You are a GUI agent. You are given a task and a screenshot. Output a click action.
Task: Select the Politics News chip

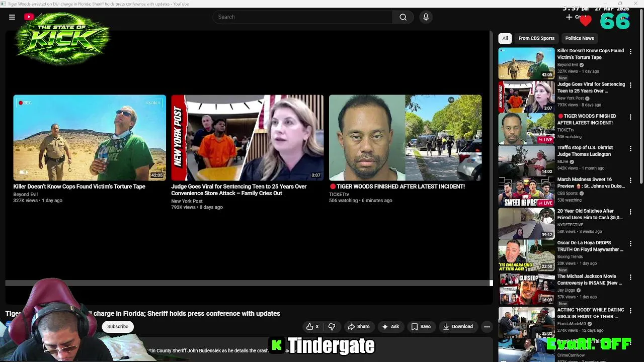[580, 38]
